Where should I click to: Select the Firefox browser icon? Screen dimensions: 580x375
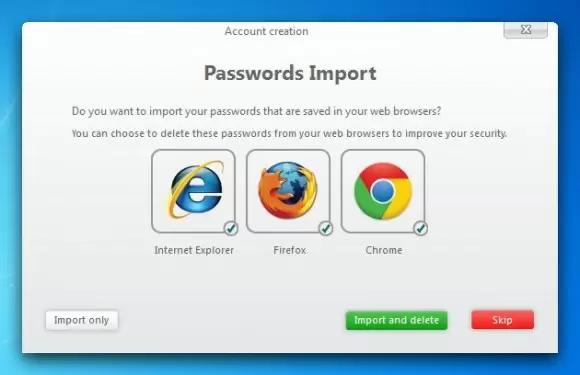click(288, 191)
